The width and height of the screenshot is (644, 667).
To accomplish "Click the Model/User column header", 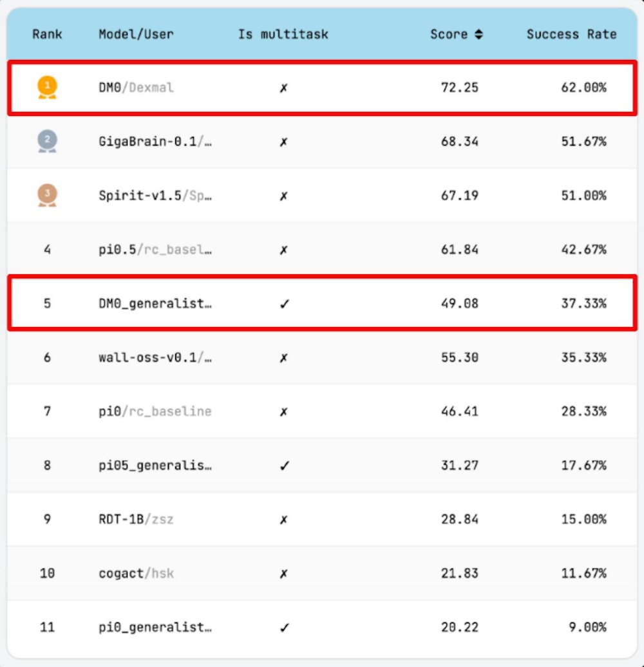I will pos(136,35).
